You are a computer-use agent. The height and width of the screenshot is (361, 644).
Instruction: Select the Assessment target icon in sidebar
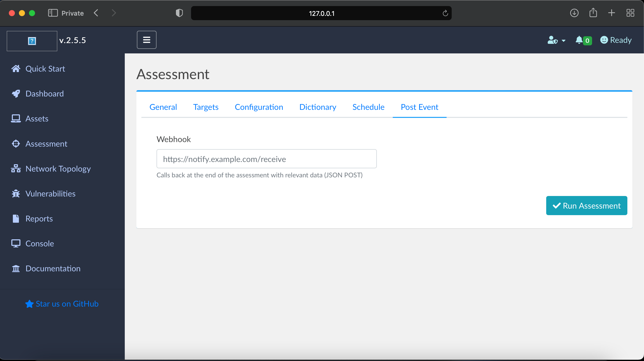[x=16, y=144]
